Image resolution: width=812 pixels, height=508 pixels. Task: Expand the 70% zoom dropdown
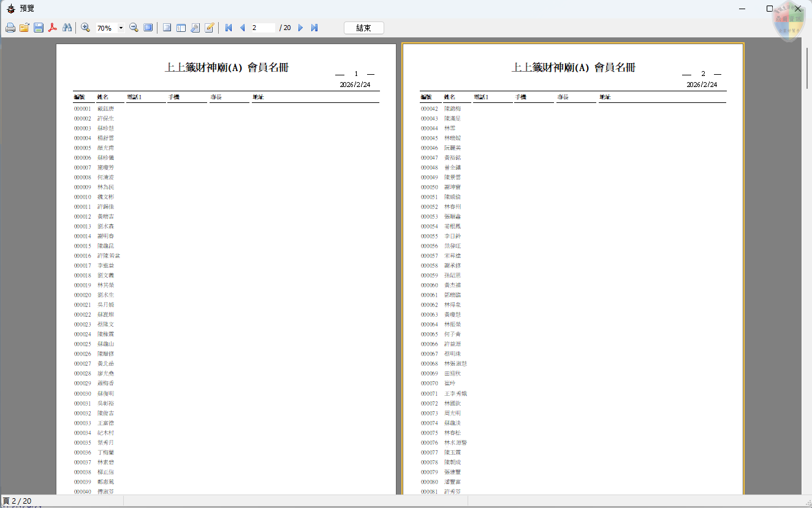coord(121,28)
